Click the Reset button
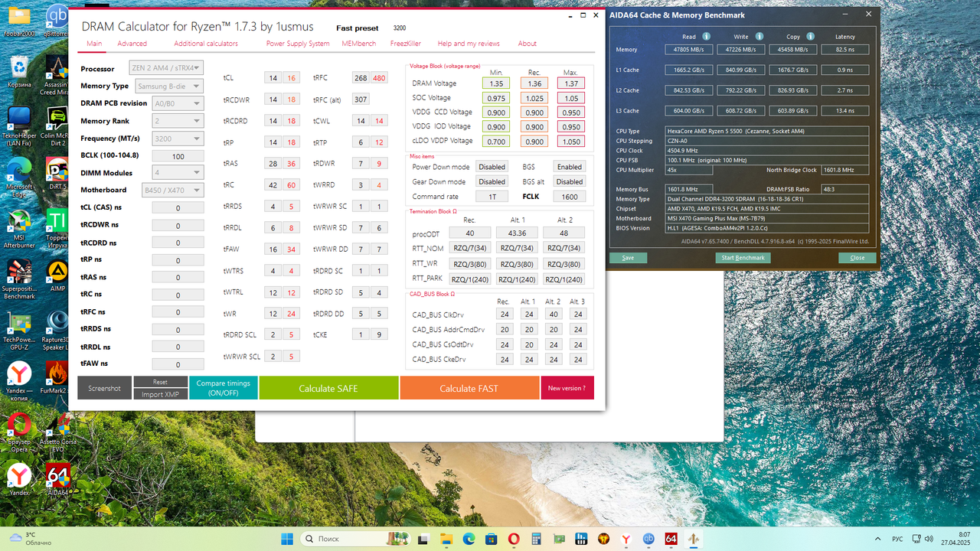The height and width of the screenshot is (551, 980). (x=160, y=382)
